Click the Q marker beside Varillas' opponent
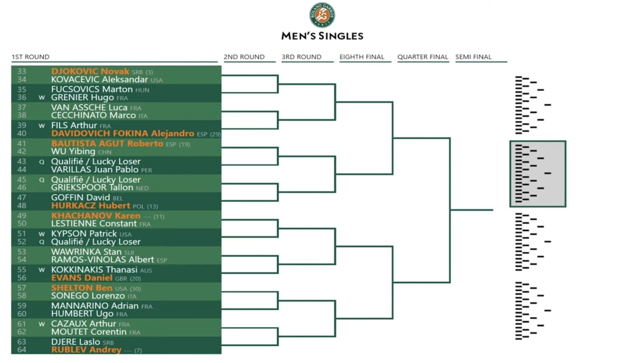Image resolution: width=644 pixels, height=363 pixels. click(42, 162)
